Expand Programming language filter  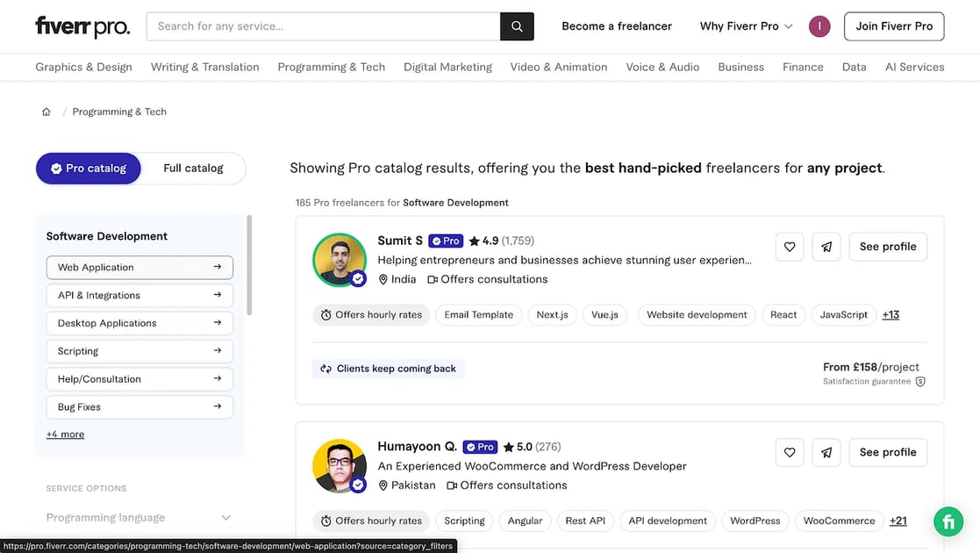point(139,517)
